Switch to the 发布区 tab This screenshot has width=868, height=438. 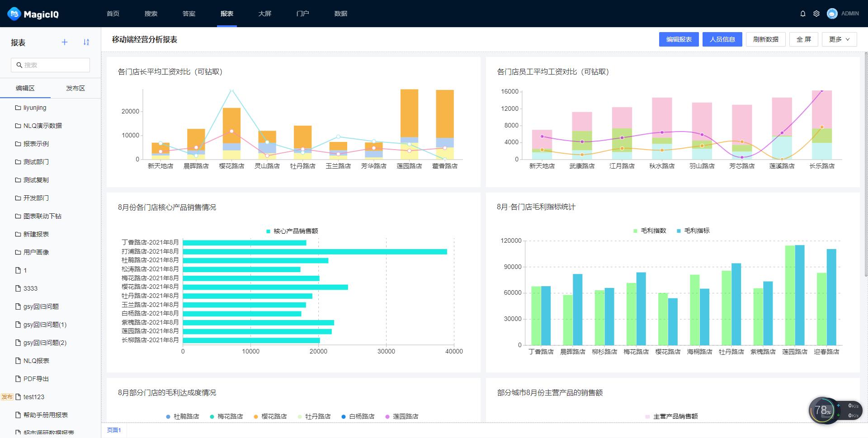pyautogui.click(x=75, y=88)
